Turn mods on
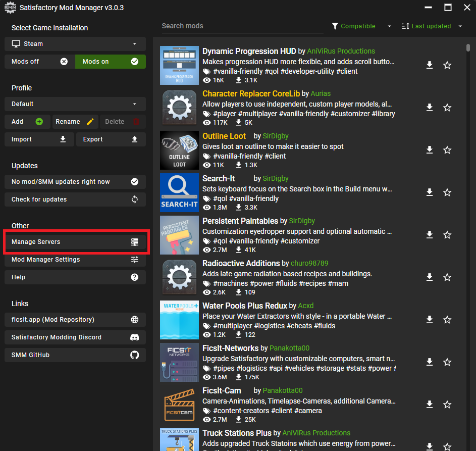 (111, 62)
